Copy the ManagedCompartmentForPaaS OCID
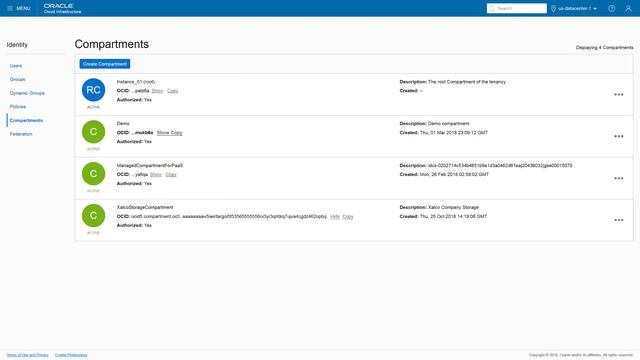The height and width of the screenshot is (360, 640). click(171, 174)
